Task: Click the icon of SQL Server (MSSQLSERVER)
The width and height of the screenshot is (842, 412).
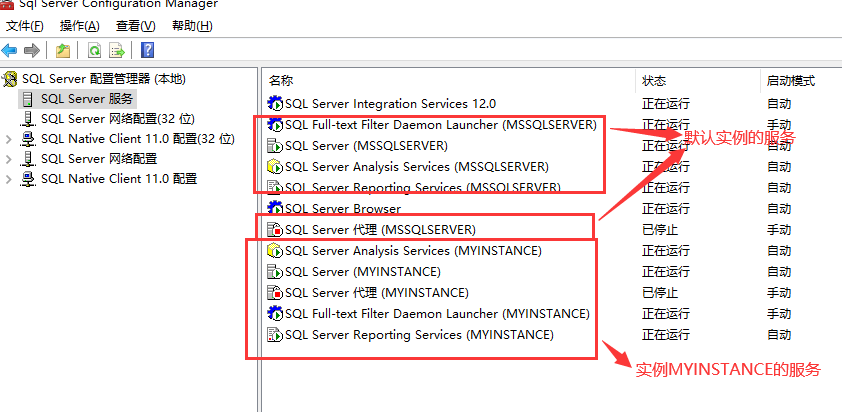Action: point(275,146)
